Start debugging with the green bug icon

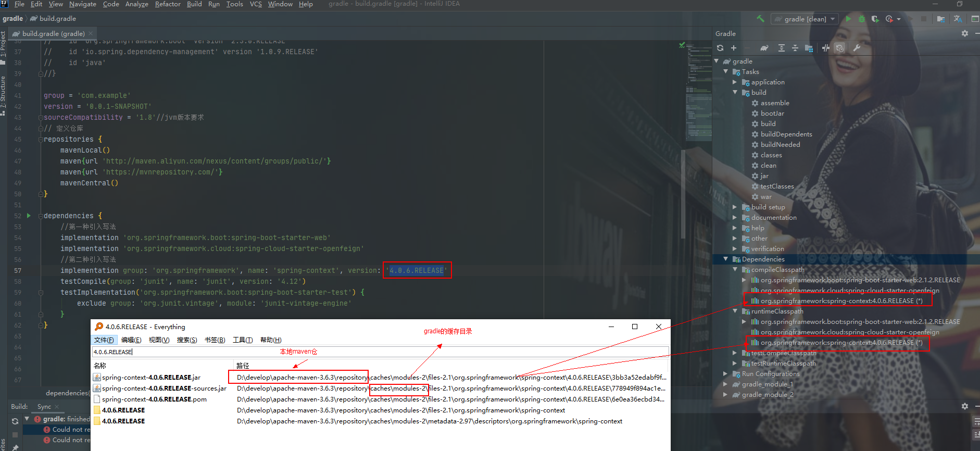point(862,19)
